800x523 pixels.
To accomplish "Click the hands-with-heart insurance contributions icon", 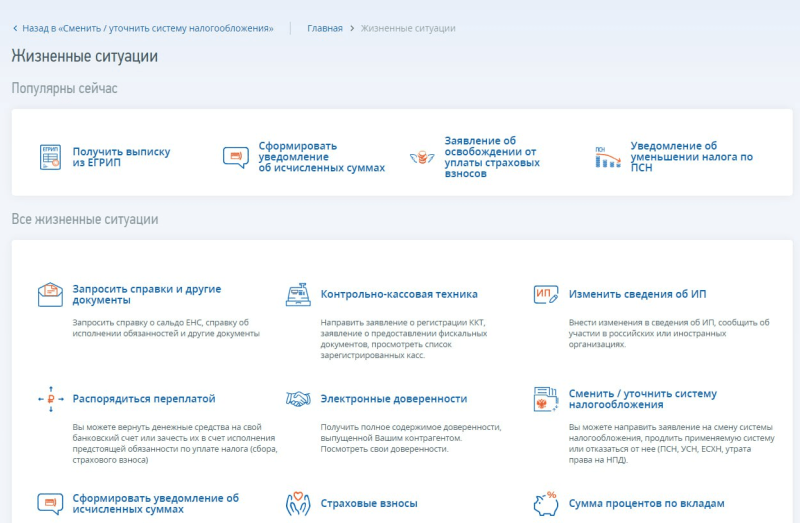I will click(x=298, y=504).
